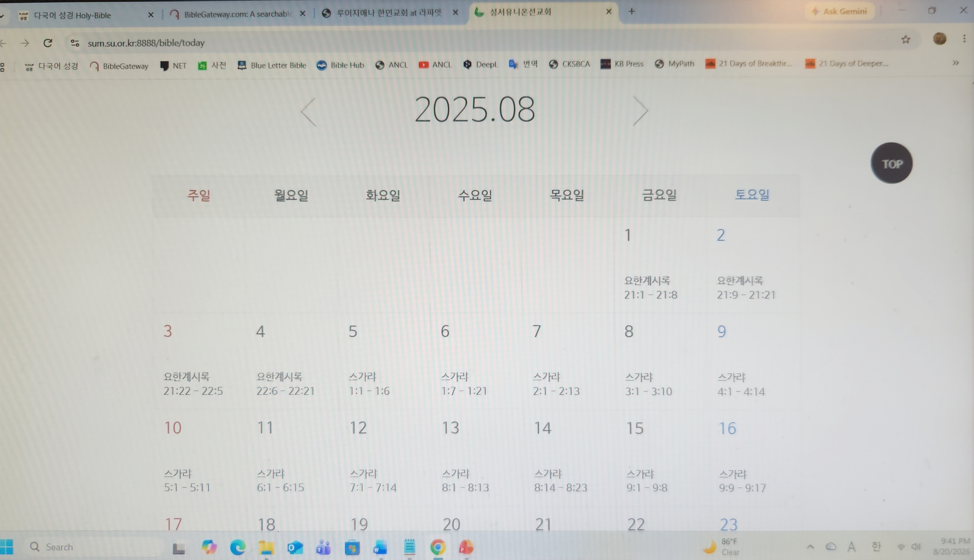The image size is (974, 560).
Task: Select the 성서유니온선교회 tab
Action: pyautogui.click(x=543, y=12)
